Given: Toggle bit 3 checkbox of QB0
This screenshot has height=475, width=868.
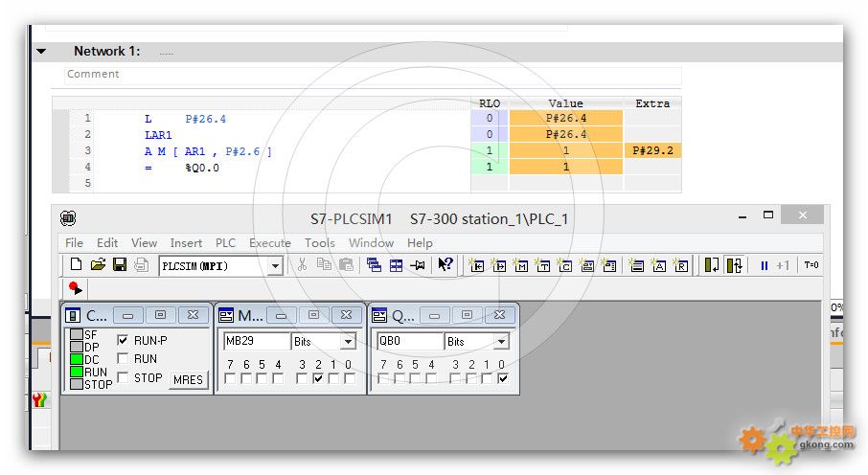Looking at the screenshot, I should [x=455, y=378].
